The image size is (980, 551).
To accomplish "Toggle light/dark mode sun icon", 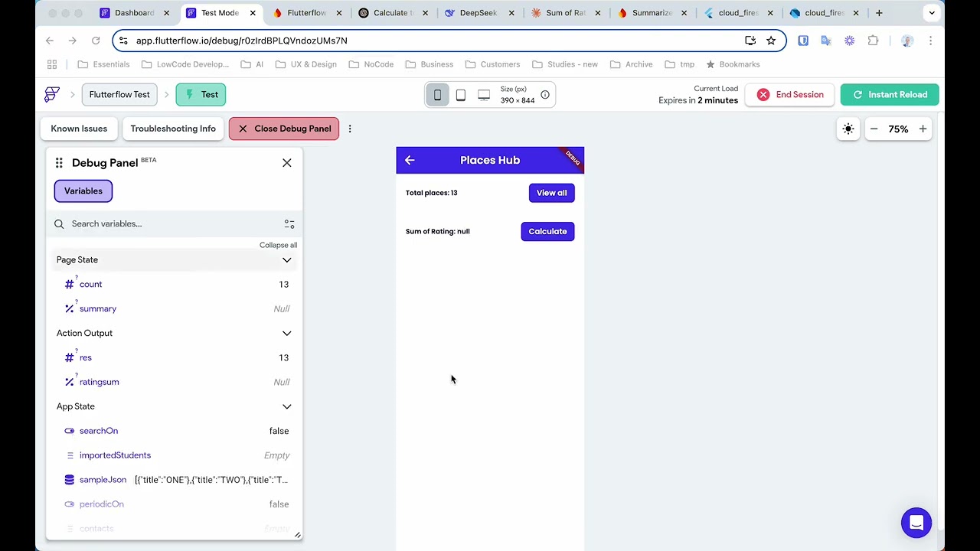I will (848, 129).
